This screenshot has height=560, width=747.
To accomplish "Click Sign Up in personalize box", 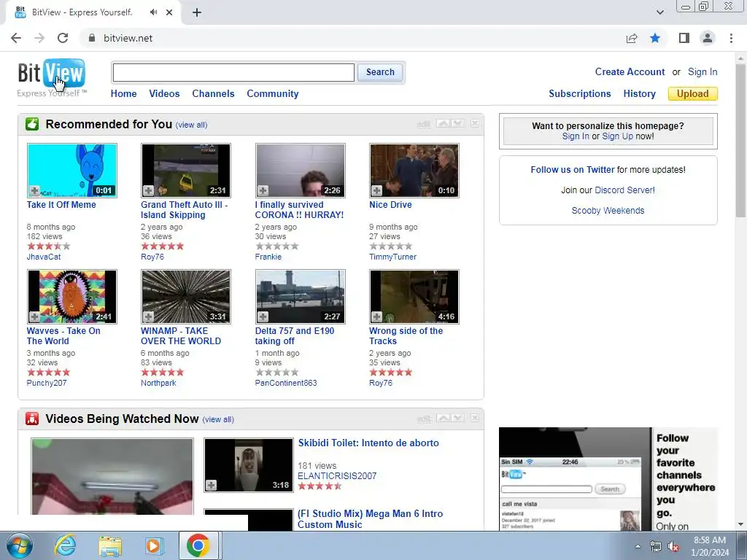I will tap(617, 136).
